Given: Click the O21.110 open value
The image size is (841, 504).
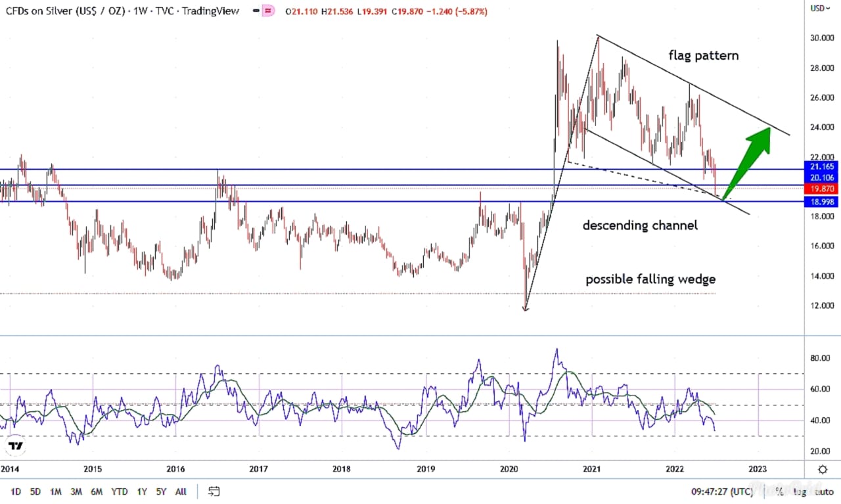Looking at the screenshot, I should coord(303,11).
